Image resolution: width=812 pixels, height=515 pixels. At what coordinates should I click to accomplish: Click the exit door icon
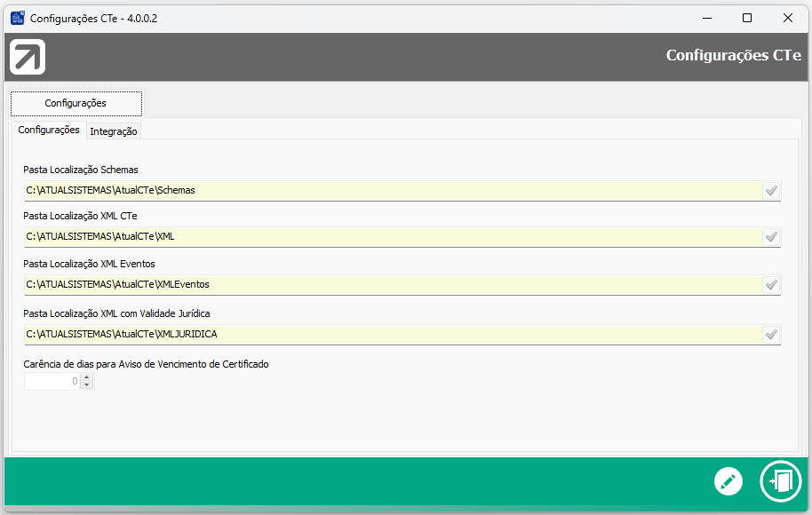(x=781, y=481)
